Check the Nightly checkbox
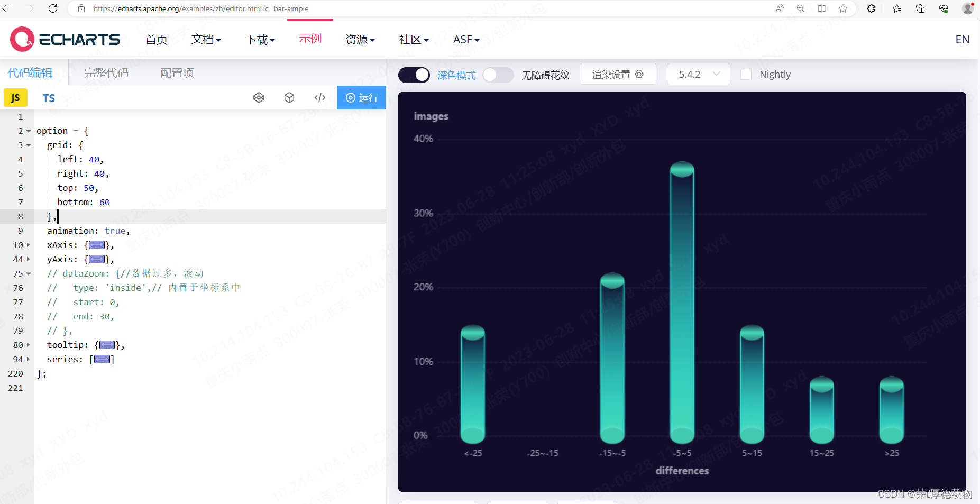 [746, 74]
